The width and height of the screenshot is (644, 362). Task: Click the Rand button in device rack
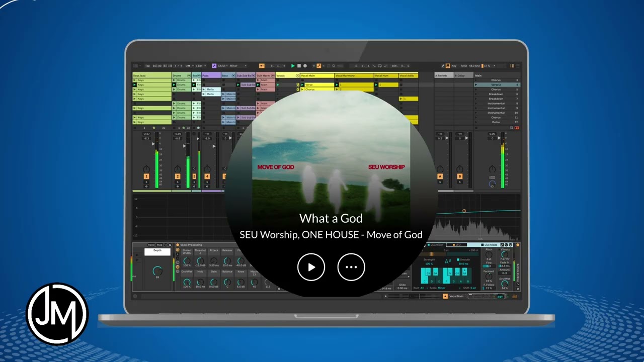(151, 245)
